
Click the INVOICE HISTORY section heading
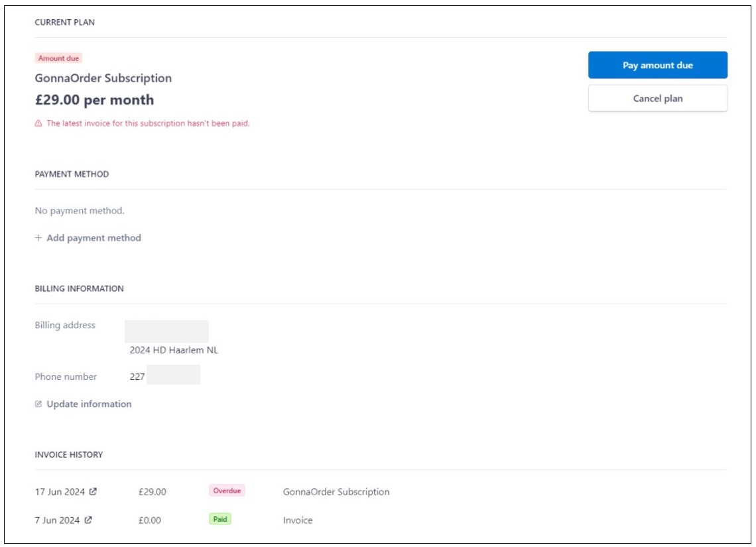(x=69, y=454)
